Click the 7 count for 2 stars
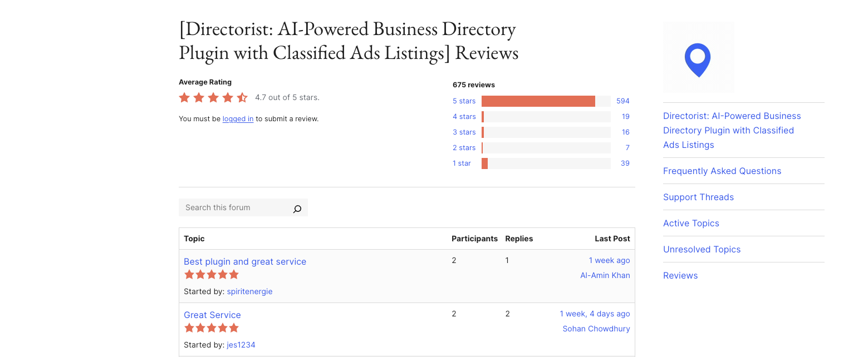868x357 pixels. click(x=627, y=148)
